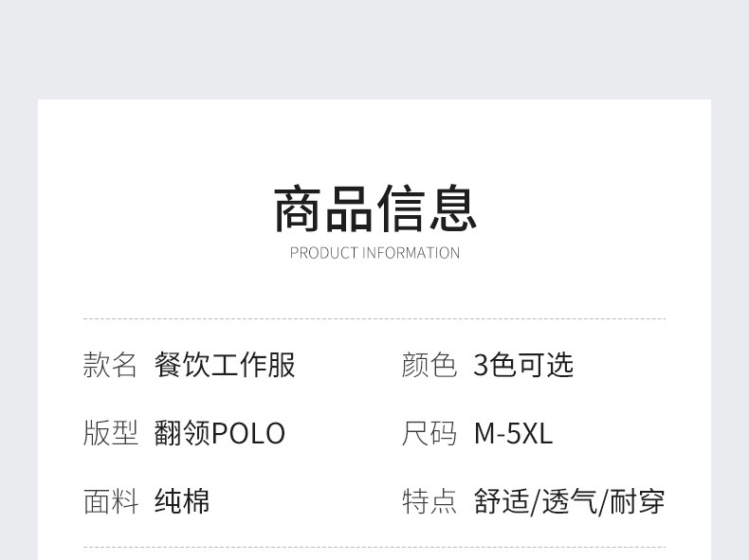Click the M-5XL size range value
Viewport: 749px width, 560px height.
(513, 433)
